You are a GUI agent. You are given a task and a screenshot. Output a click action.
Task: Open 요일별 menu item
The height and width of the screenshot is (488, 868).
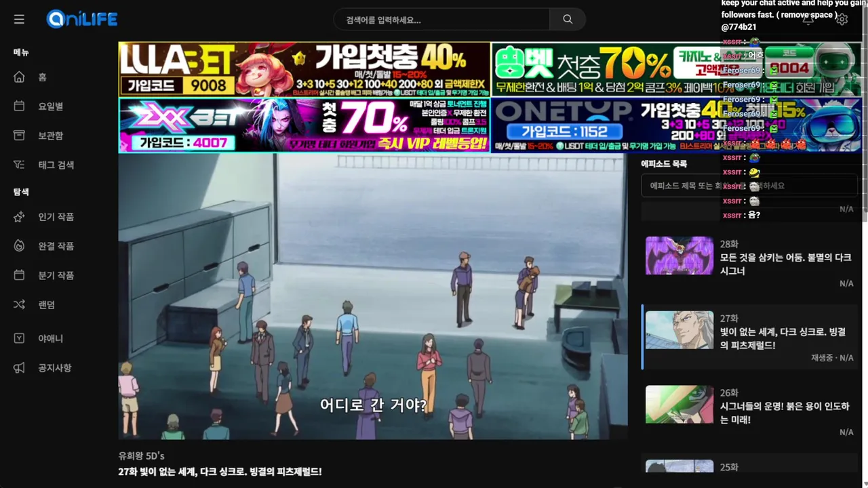(x=50, y=106)
